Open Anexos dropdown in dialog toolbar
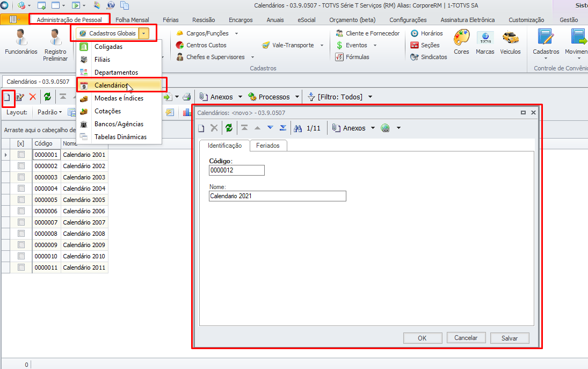 (373, 128)
